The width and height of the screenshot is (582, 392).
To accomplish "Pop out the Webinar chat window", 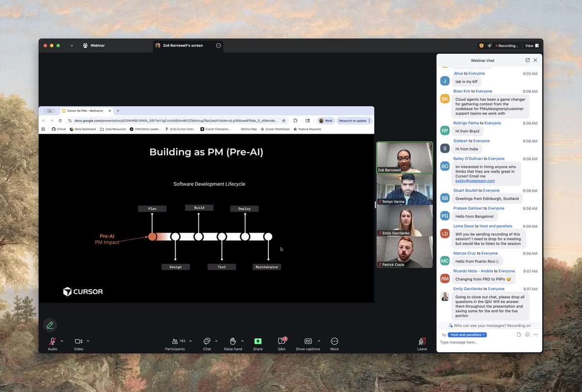I will point(528,60).
